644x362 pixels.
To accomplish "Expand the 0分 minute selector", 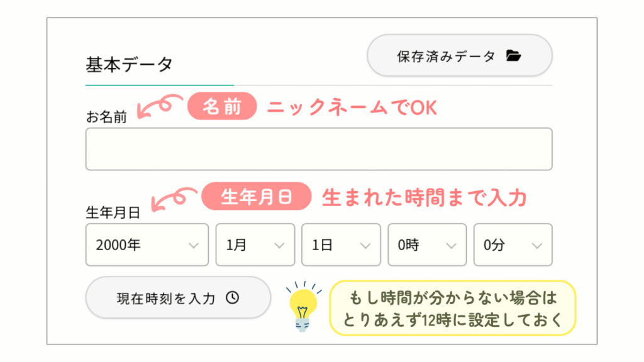I will click(513, 245).
